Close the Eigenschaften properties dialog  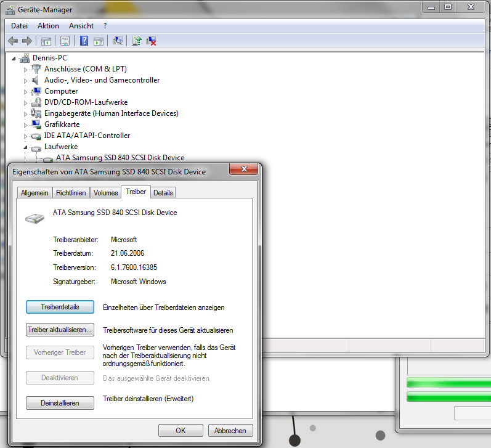click(x=244, y=169)
